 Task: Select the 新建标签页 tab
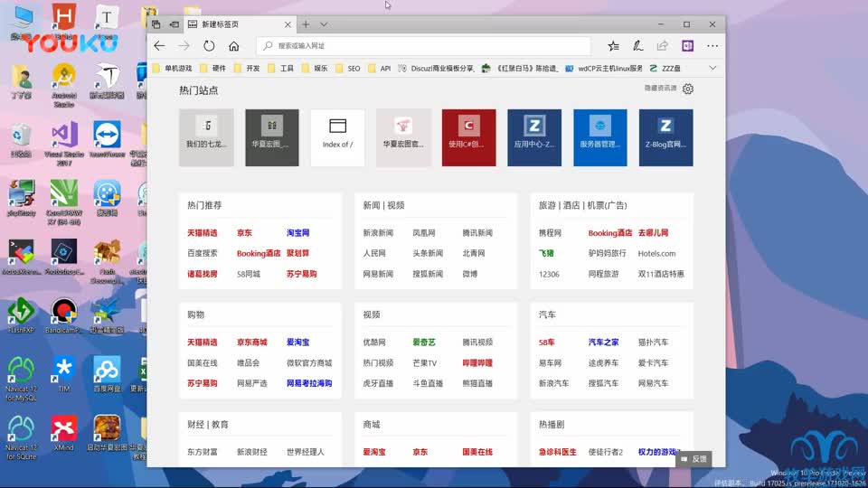[239, 24]
